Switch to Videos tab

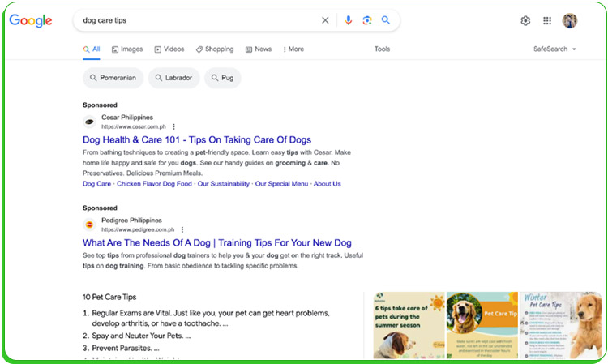pyautogui.click(x=169, y=49)
